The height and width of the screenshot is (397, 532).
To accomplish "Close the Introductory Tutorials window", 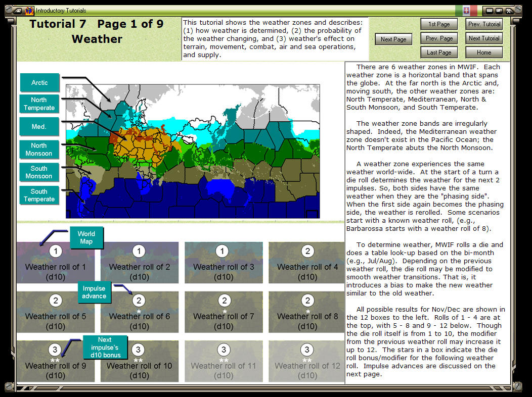I will [x=509, y=11].
